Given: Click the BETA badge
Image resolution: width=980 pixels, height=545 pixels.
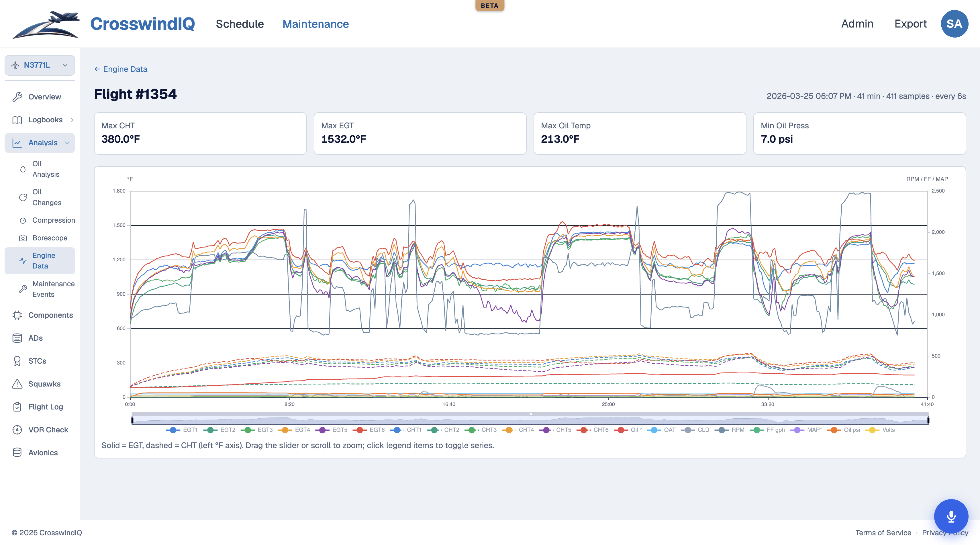Looking at the screenshot, I should (490, 5).
